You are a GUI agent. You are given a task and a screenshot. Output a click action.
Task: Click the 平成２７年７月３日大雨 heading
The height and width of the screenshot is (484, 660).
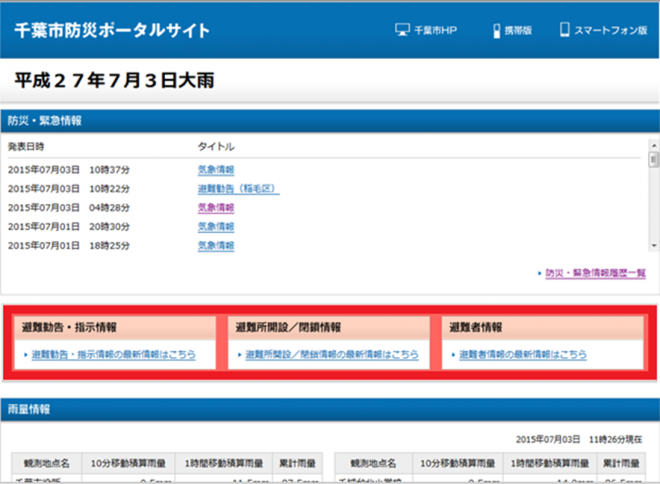114,80
